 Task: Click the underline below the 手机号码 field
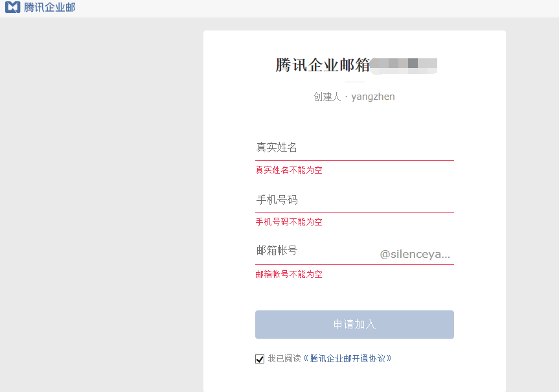[x=354, y=212]
